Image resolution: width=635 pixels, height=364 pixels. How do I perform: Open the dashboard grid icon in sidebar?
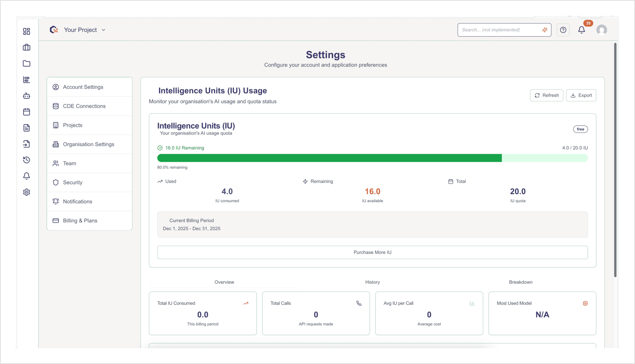(x=26, y=31)
